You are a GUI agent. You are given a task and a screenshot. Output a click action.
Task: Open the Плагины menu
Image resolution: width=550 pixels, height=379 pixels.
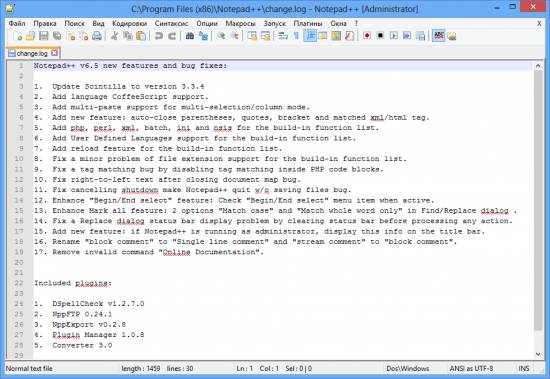(308, 24)
